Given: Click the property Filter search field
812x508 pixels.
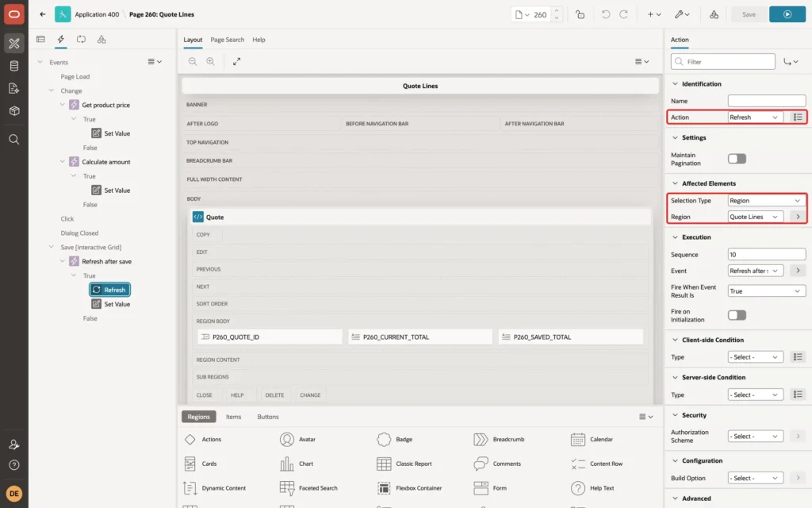Looking at the screenshot, I should coord(723,62).
